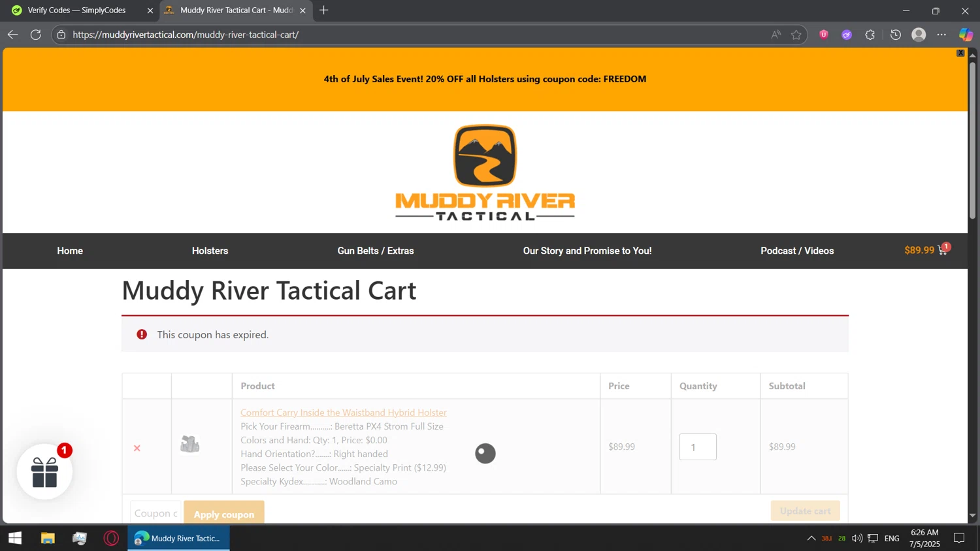Viewport: 980px width, 551px height.
Task: Click the 'Hand Orientation: Right handed' line
Action: (x=314, y=454)
